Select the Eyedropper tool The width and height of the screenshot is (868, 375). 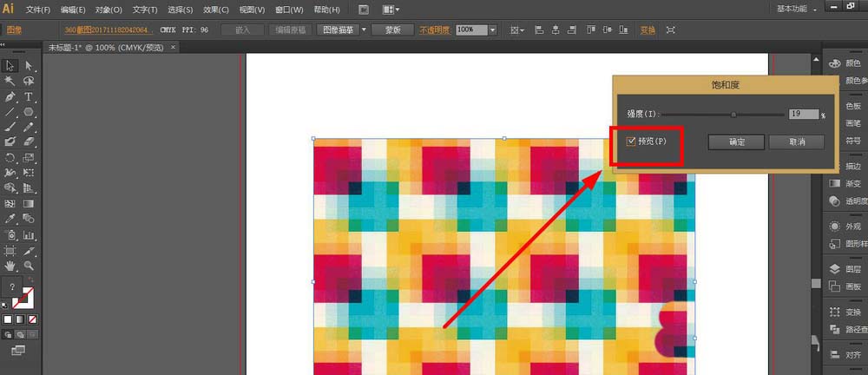click(10, 220)
